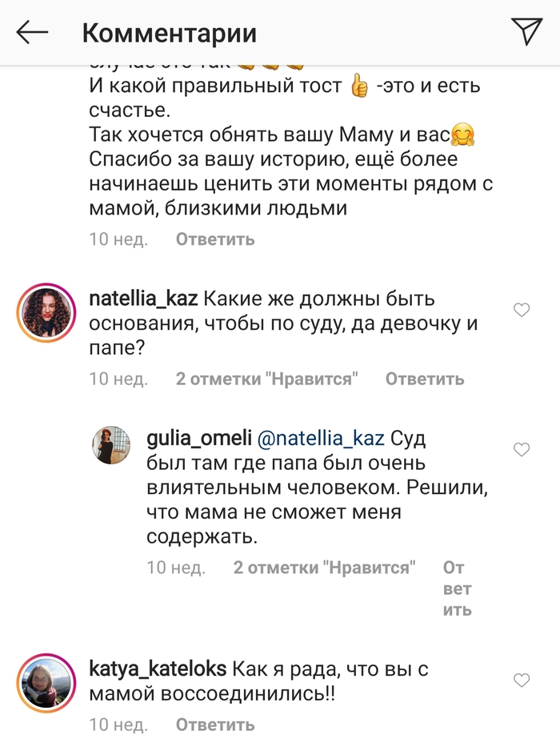Reply to katya_kateloks's comment
This screenshot has height=747, width=560.
click(215, 725)
